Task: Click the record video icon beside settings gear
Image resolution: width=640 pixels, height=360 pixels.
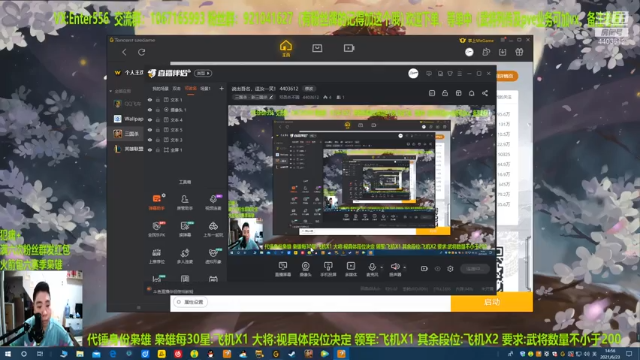Action: pyautogui.click(x=424, y=269)
